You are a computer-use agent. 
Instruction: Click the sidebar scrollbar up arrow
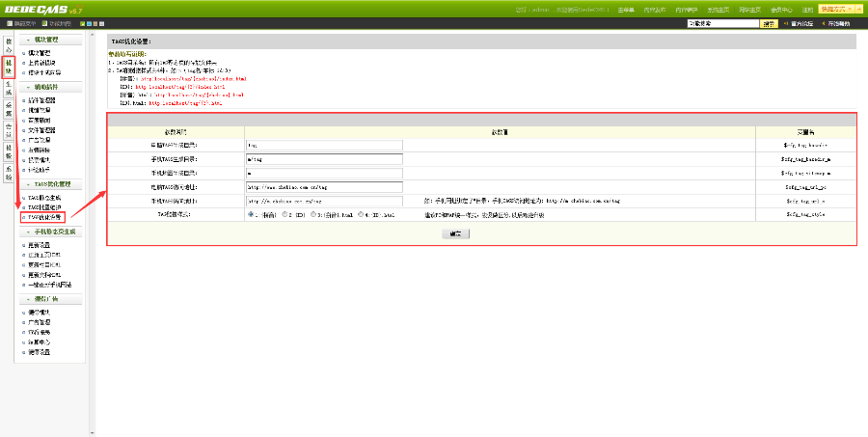point(93,35)
